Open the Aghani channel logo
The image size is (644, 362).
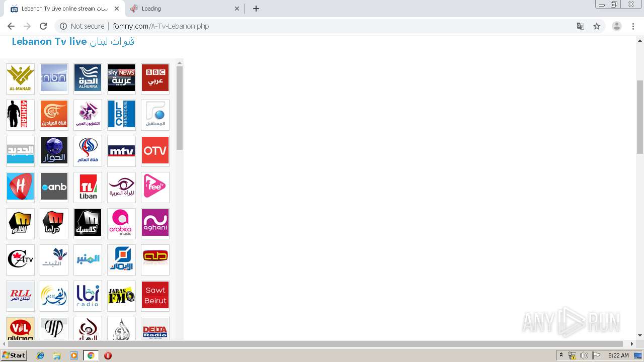click(155, 223)
